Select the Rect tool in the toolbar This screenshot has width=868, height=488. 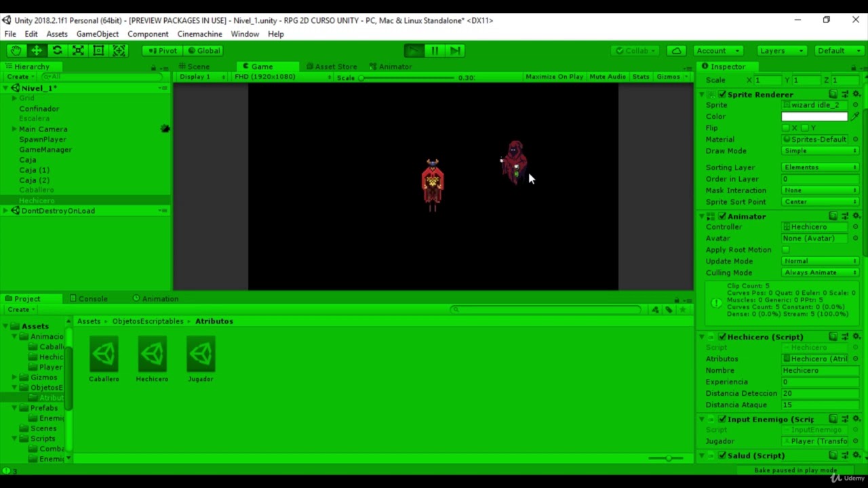(98, 50)
